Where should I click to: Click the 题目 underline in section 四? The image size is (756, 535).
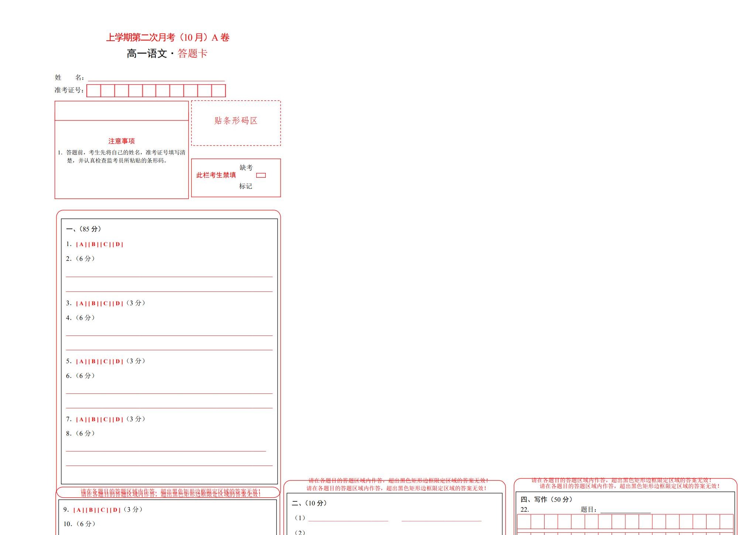tap(625, 510)
